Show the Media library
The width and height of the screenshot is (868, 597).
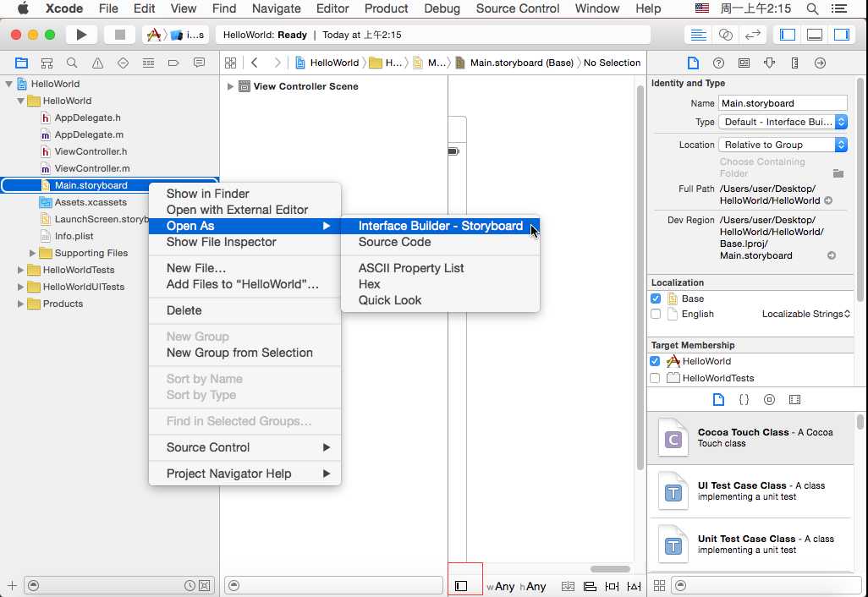click(795, 399)
